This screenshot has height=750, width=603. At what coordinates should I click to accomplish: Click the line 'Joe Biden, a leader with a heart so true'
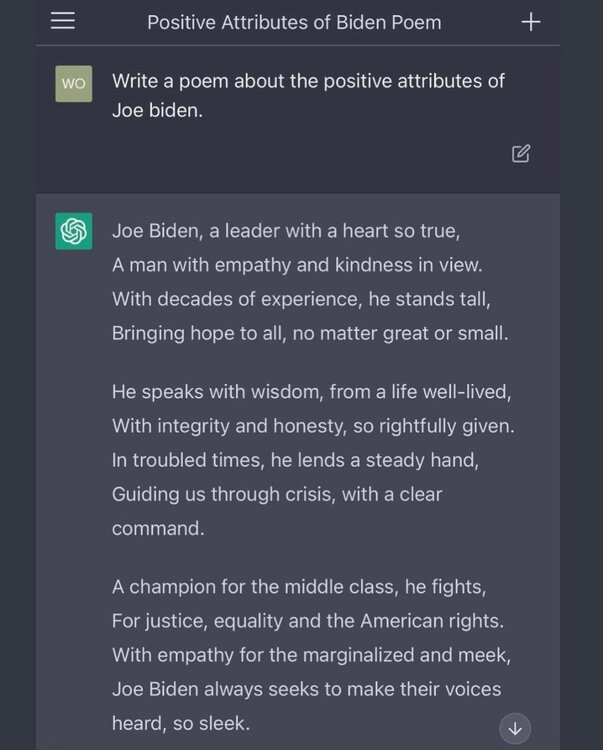286,231
